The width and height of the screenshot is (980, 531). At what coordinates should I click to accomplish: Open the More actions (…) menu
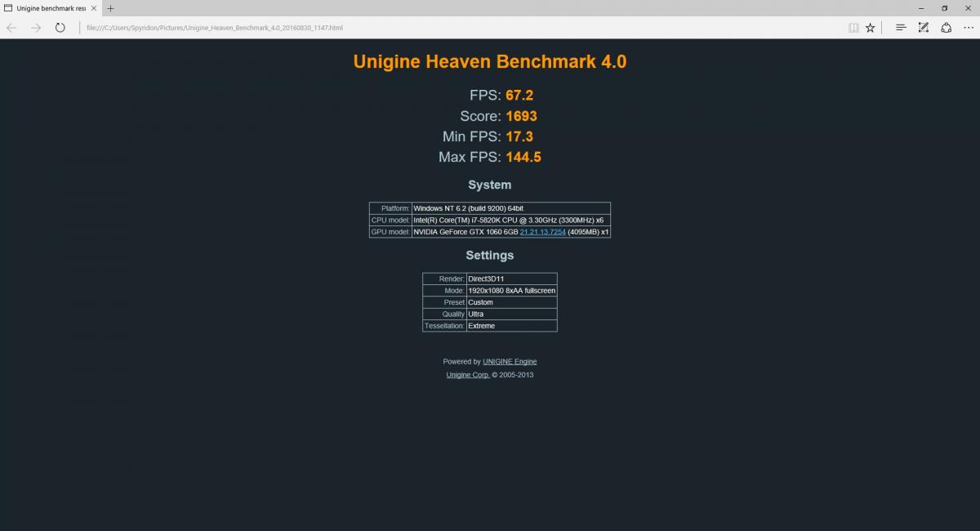969,27
